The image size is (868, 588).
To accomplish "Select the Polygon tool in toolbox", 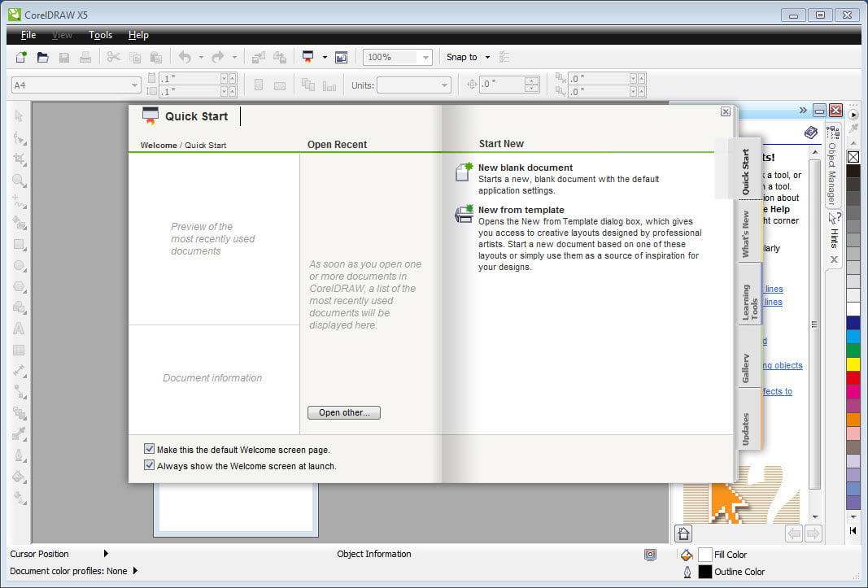I will click(20, 287).
